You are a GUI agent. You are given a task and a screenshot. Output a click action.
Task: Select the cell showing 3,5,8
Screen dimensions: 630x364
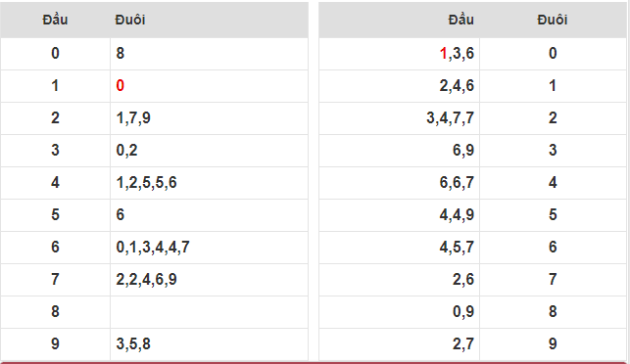tap(209, 343)
